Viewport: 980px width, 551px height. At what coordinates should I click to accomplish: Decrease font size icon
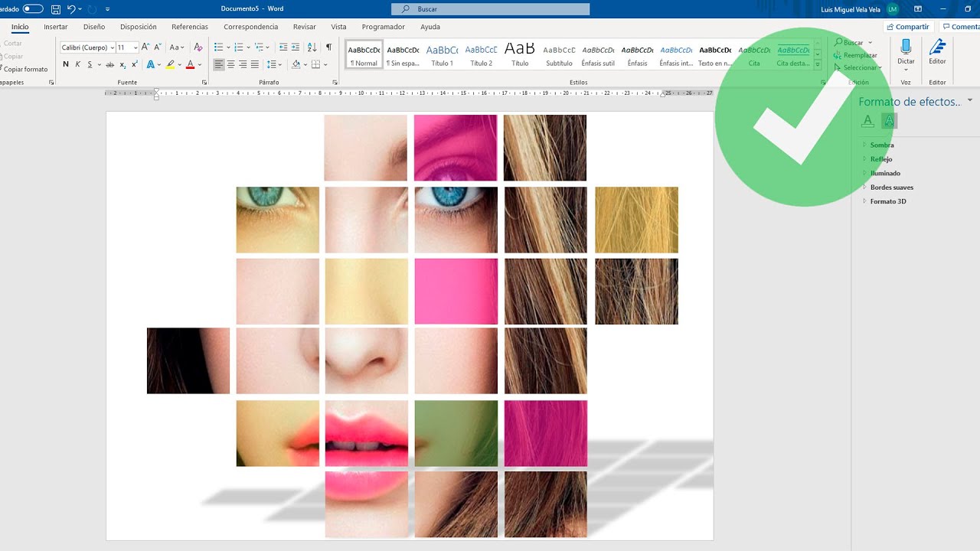tap(158, 47)
